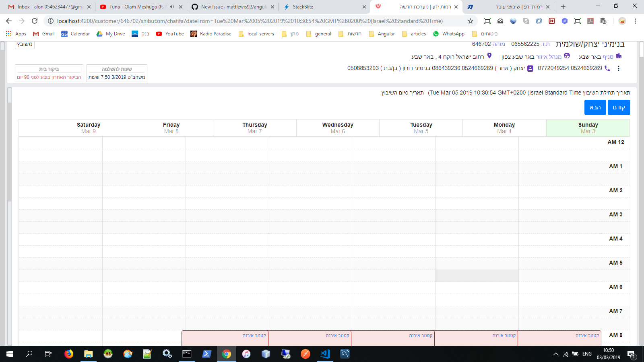Open the מנהל איזור link
Viewport: 644px width, 362px height.
552,56
